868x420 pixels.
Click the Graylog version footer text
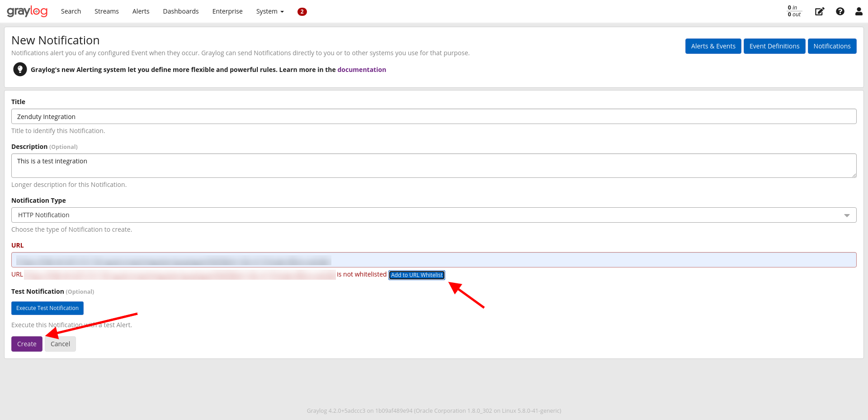434,411
